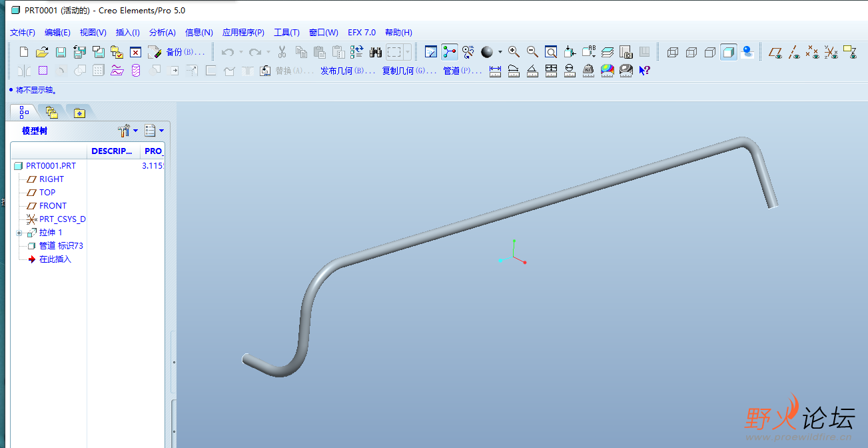
Task: Toggle datum points display
Action: (x=813, y=52)
